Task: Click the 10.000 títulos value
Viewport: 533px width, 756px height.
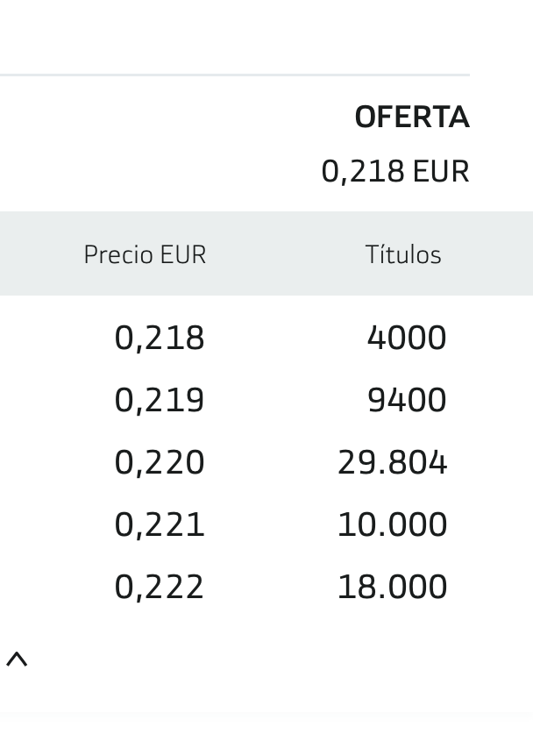Action: point(392,524)
